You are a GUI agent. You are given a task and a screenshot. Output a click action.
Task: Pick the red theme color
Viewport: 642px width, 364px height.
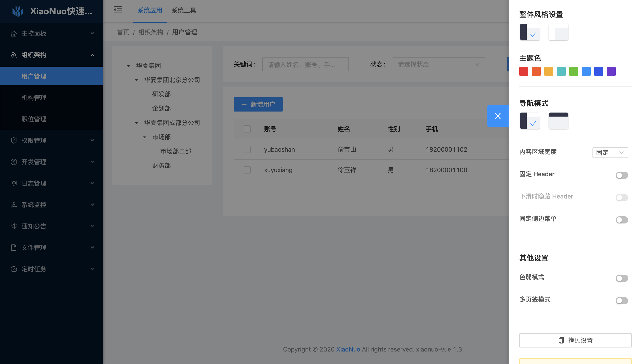[524, 71]
